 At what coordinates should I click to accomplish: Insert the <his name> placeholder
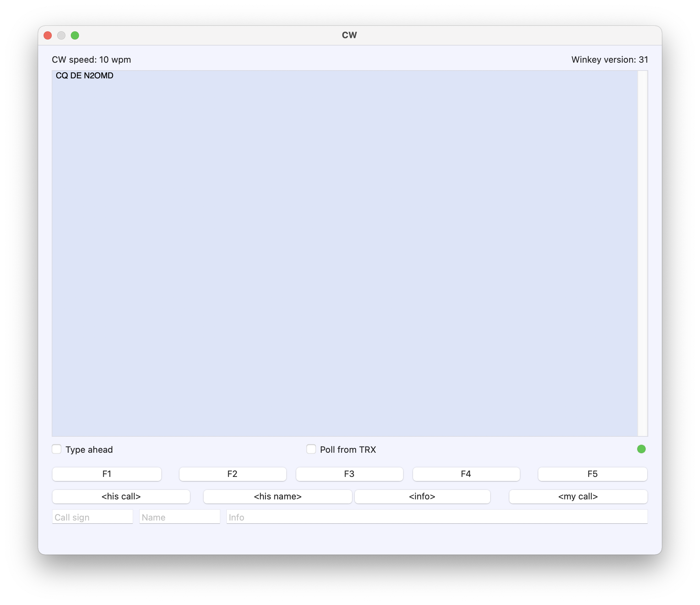point(277,496)
